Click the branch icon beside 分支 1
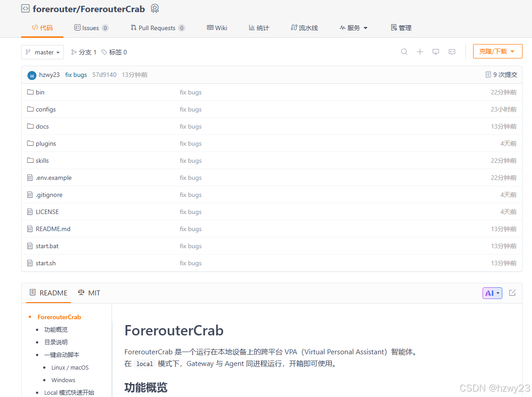The width and height of the screenshot is (532, 397). [x=74, y=52]
